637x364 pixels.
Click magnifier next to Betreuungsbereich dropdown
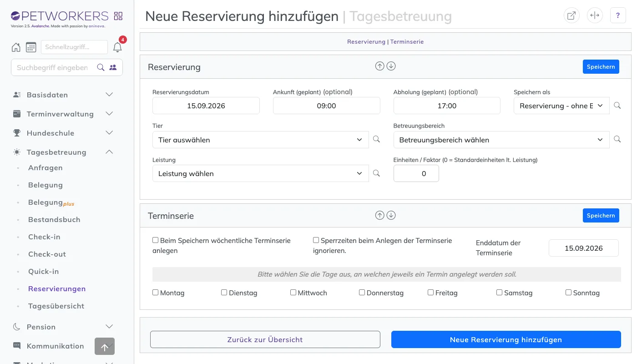617,139
